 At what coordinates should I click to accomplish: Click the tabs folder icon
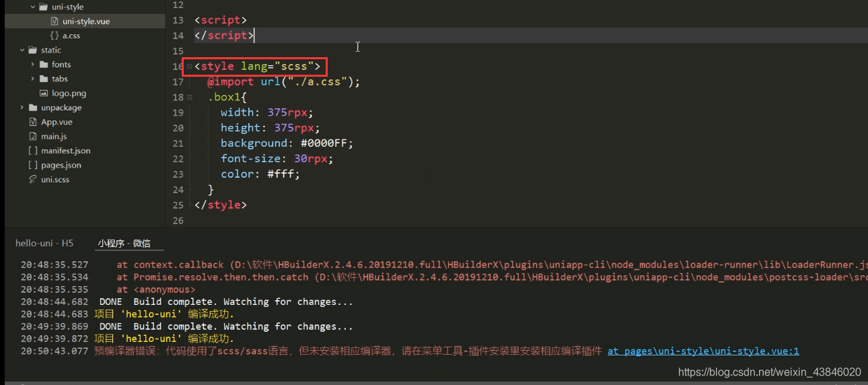[44, 79]
